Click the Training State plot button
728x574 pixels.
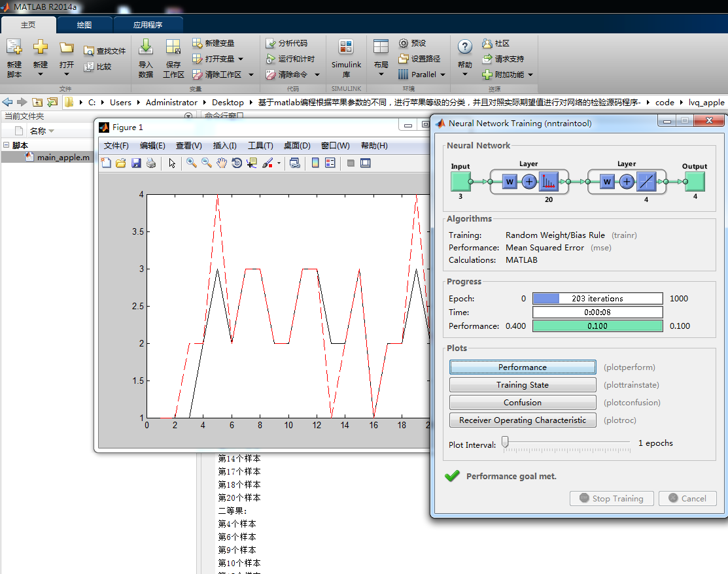523,384
